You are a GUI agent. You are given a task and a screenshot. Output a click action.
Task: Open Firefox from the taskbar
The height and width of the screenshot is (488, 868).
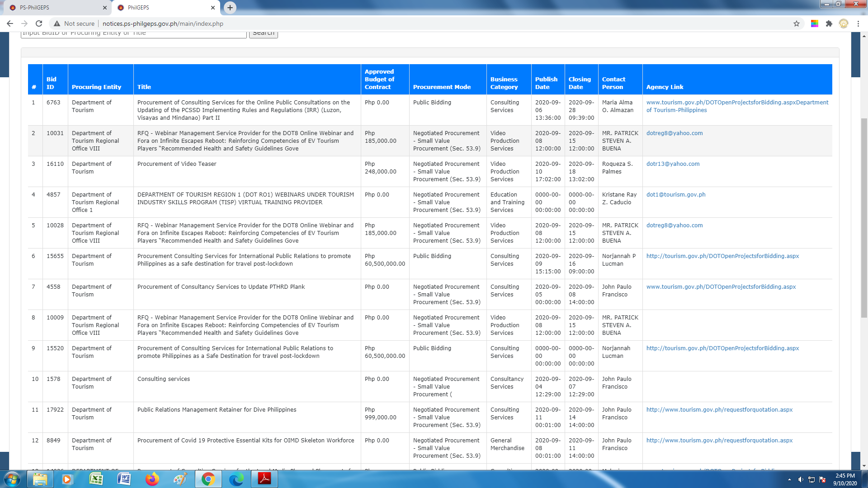coord(152,479)
